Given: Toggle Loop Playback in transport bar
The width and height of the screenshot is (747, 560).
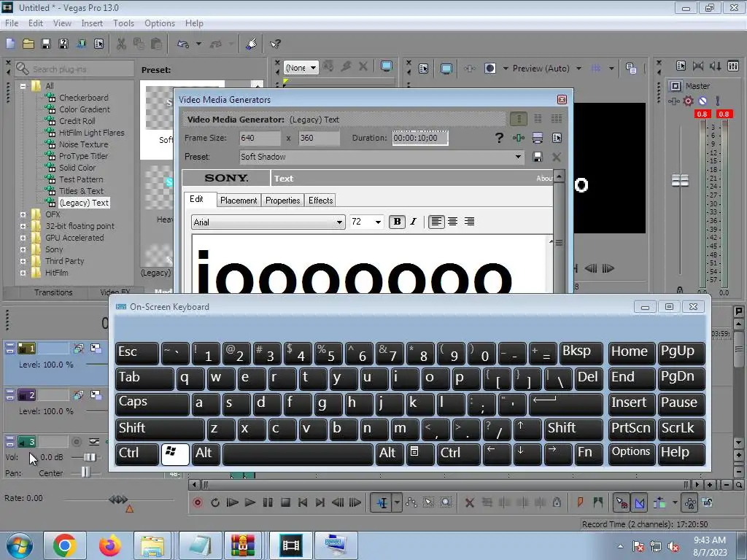Looking at the screenshot, I should (x=215, y=502).
